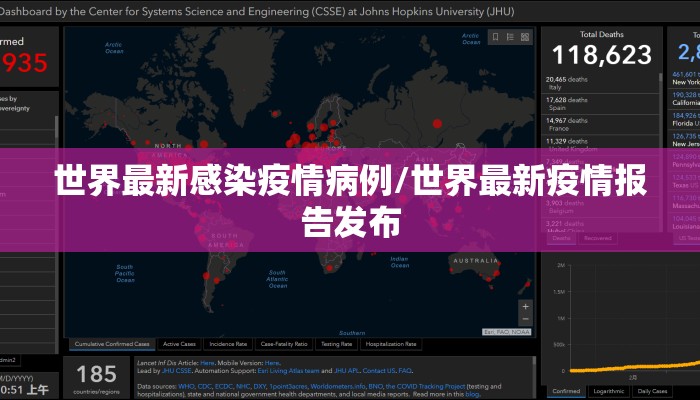Viewport: 700px width, 400px height.
Task: Open the COVID Tracking Project link
Action: (425, 387)
